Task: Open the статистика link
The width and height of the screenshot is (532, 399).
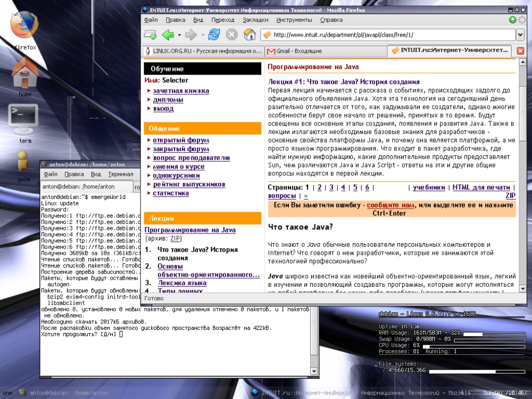Action: [171, 193]
